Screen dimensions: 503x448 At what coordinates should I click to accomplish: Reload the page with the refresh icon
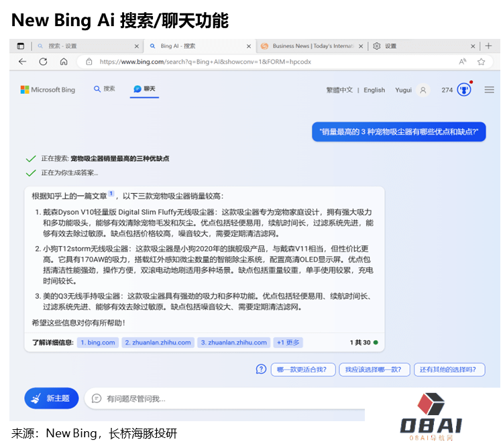[x=43, y=62]
